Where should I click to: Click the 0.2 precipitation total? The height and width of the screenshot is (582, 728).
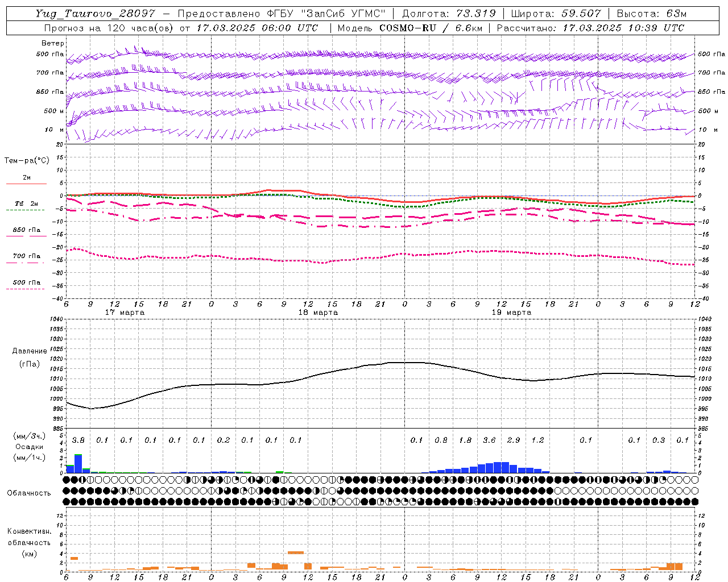pyautogui.click(x=224, y=440)
